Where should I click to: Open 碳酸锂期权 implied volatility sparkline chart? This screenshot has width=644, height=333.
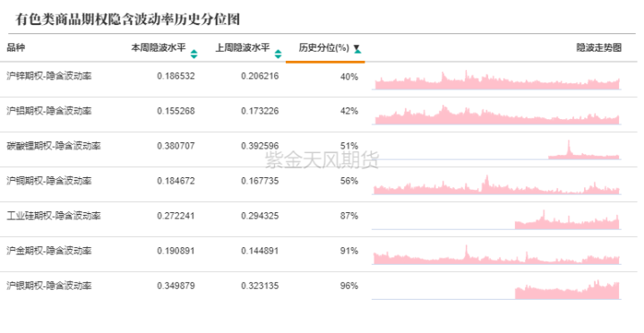click(x=496, y=149)
